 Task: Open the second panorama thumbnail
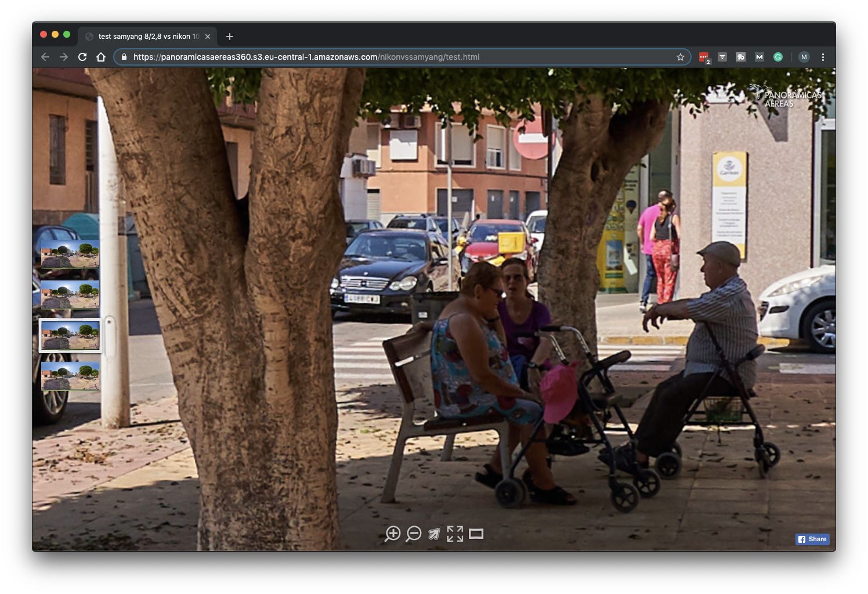[70, 294]
